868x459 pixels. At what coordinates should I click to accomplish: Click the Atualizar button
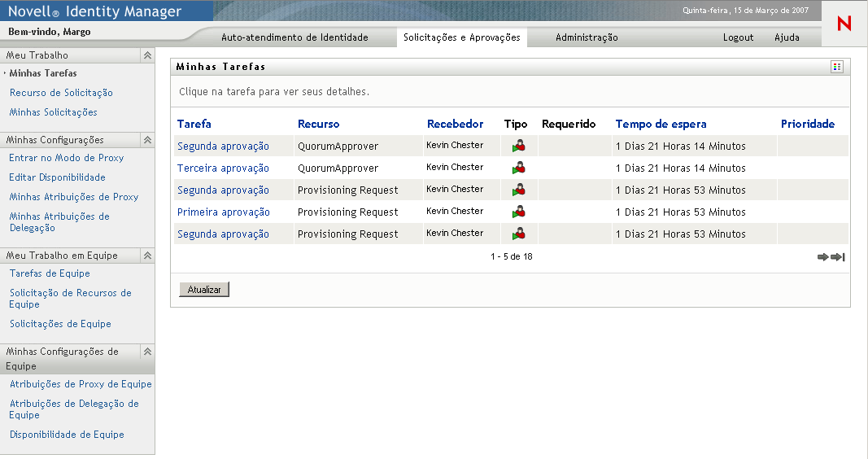coord(203,290)
